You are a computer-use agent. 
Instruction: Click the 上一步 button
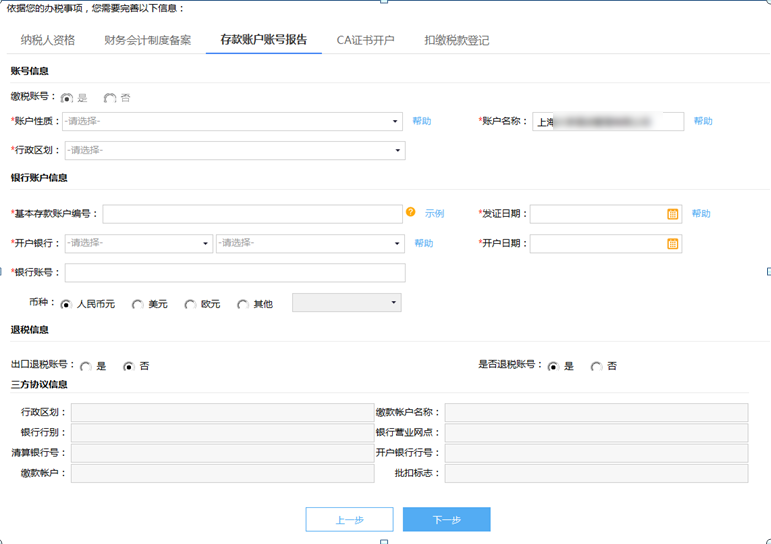pyautogui.click(x=349, y=520)
